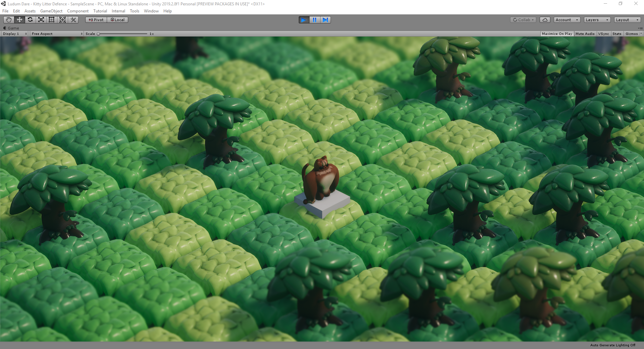Click the Gizmos button
644x349 pixels.
[x=631, y=34]
